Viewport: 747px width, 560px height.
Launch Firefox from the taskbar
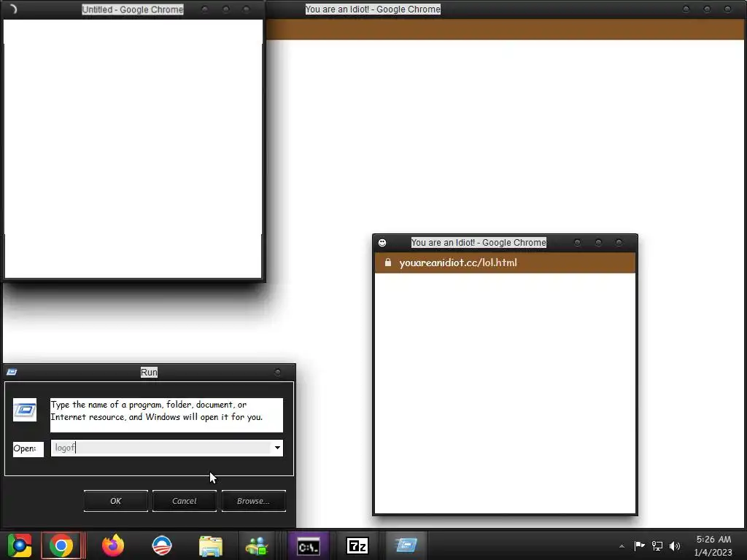coord(113,545)
